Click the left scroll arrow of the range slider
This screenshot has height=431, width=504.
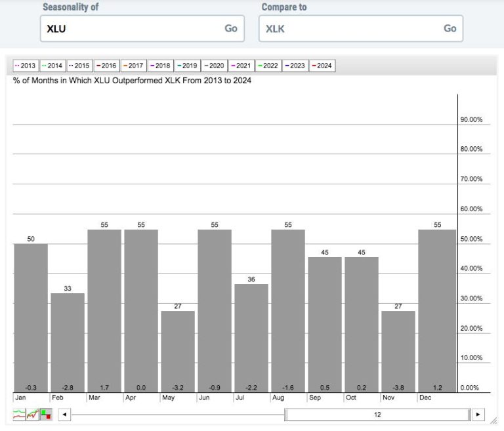click(64, 415)
